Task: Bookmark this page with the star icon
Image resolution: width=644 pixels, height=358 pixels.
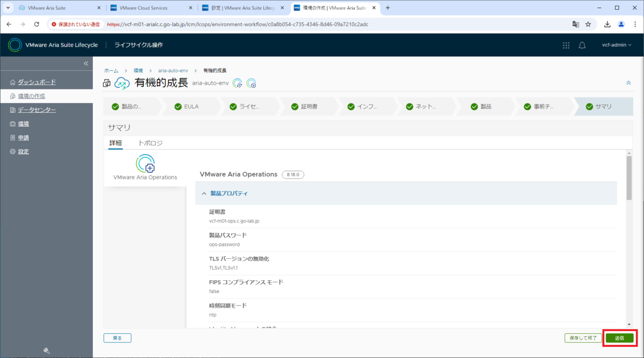Action: 588,24
